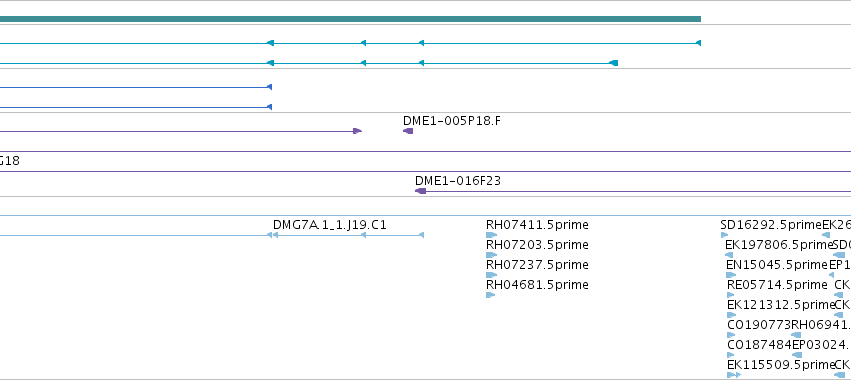Select the DME1-005P18.F feature label
Image resolution: width=851 pixels, height=380 pixels.
[452, 121]
